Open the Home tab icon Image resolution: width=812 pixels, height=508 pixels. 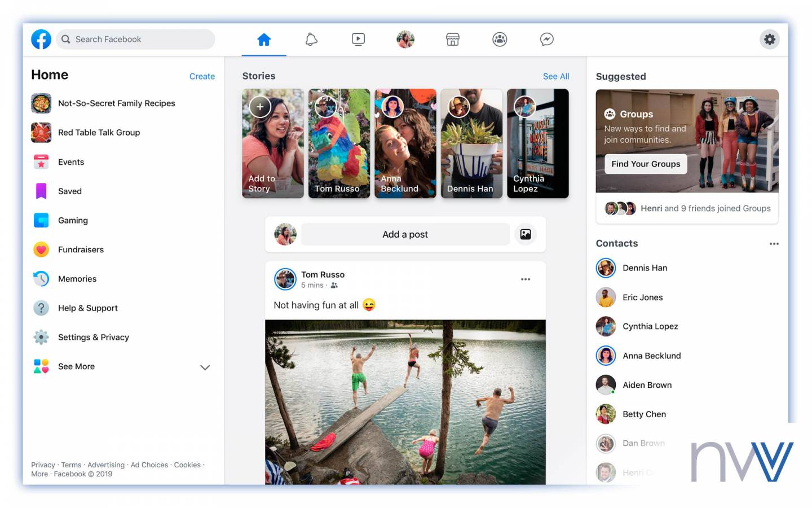[x=264, y=39]
